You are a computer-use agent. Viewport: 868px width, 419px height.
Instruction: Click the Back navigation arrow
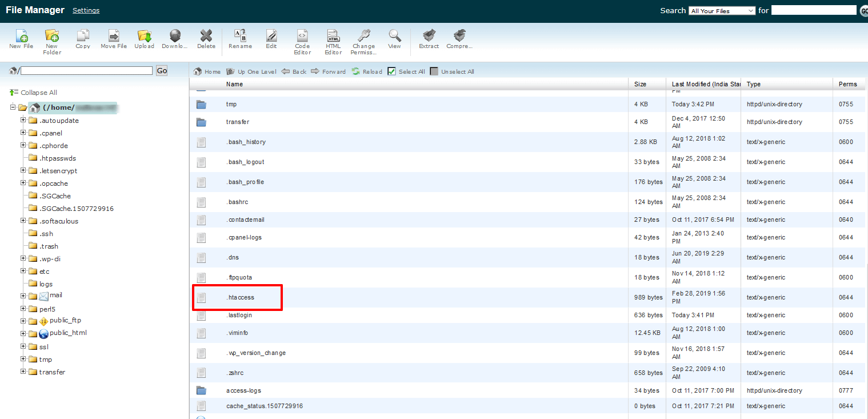(294, 71)
